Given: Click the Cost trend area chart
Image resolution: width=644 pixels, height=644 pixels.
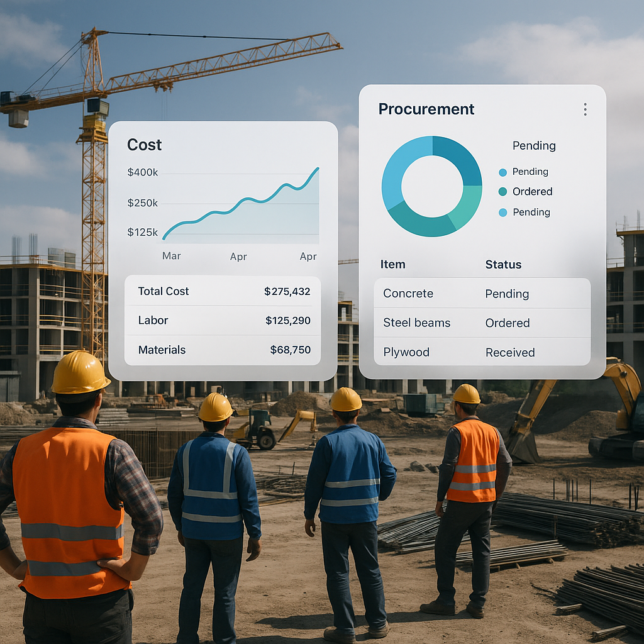Looking at the screenshot, I should pyautogui.click(x=241, y=204).
